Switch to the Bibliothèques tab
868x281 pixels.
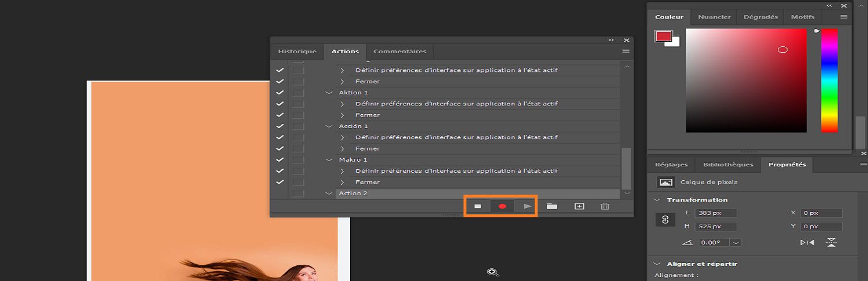(x=728, y=165)
